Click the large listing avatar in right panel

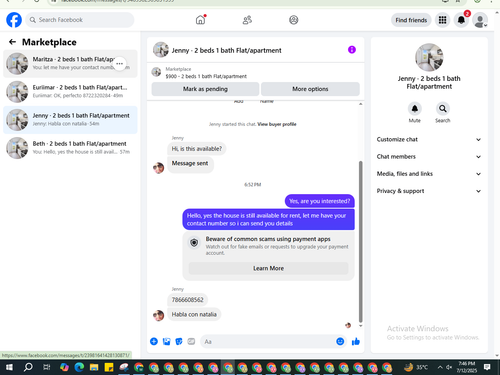[429, 57]
